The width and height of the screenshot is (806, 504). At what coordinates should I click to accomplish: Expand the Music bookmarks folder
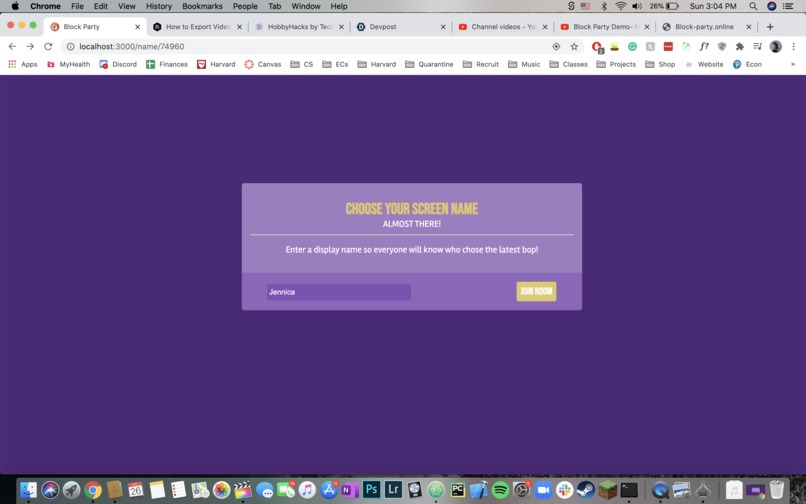point(524,64)
